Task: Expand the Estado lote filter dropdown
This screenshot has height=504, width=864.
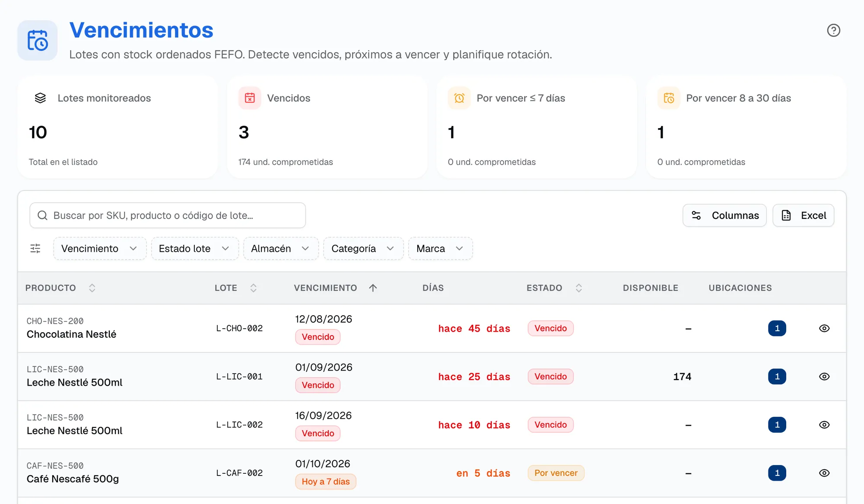Action: coord(195,248)
